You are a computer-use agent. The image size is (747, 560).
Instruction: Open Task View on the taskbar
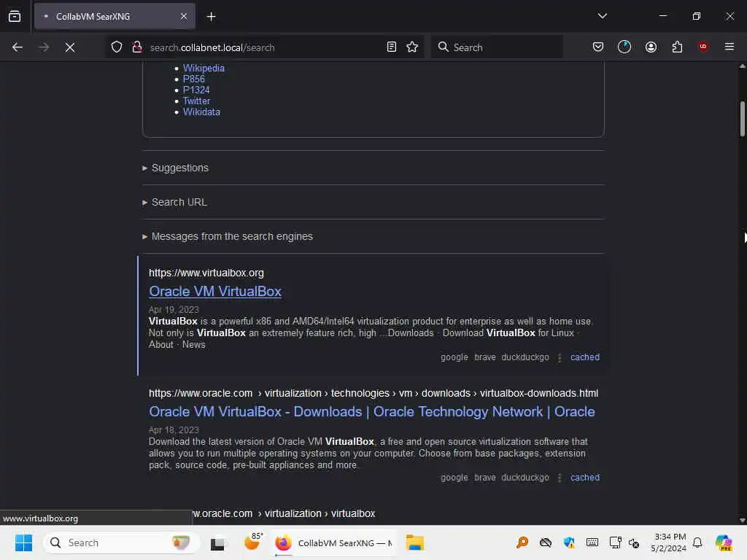pyautogui.click(x=217, y=542)
